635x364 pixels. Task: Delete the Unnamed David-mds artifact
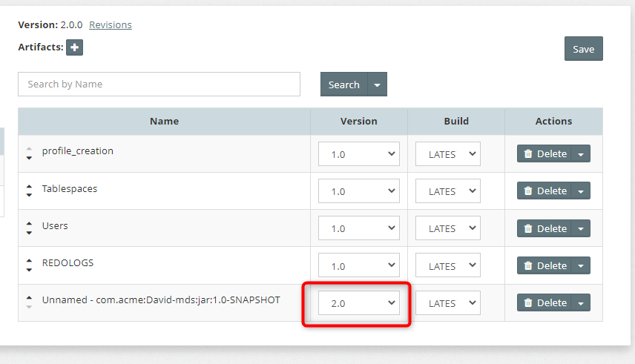click(544, 303)
